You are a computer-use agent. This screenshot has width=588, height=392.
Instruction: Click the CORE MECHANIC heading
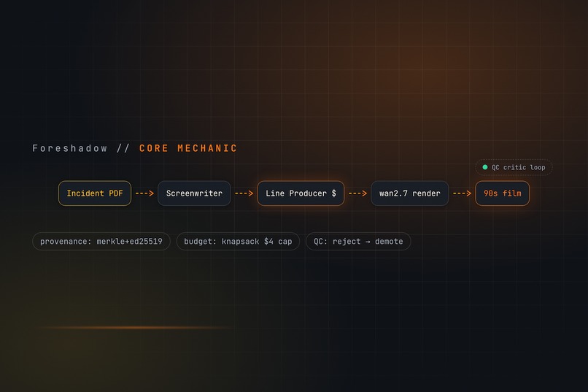188,148
